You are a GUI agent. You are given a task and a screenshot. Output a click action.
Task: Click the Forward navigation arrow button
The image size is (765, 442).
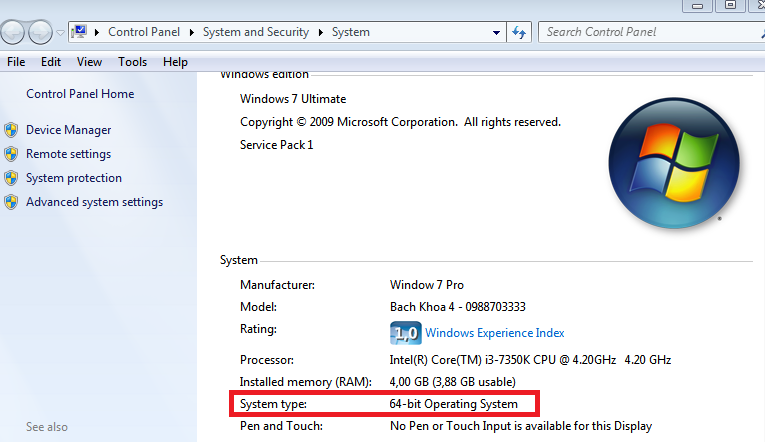coord(40,33)
